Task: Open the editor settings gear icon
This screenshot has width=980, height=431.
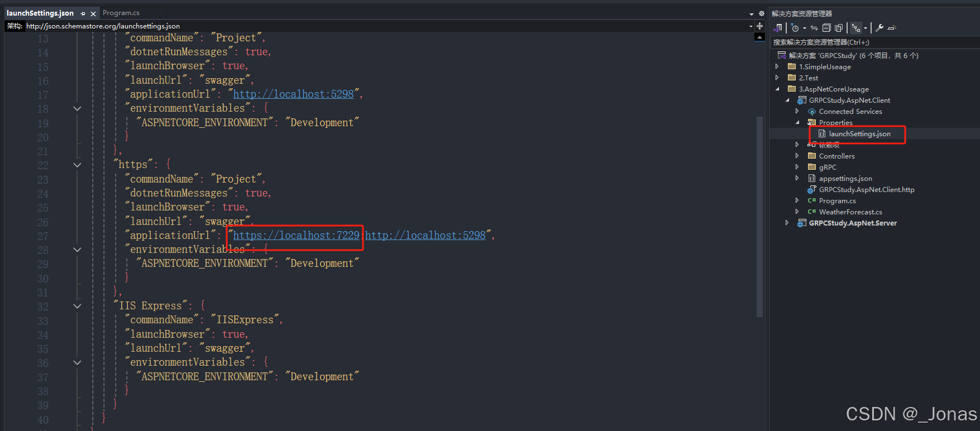Action: [761, 13]
